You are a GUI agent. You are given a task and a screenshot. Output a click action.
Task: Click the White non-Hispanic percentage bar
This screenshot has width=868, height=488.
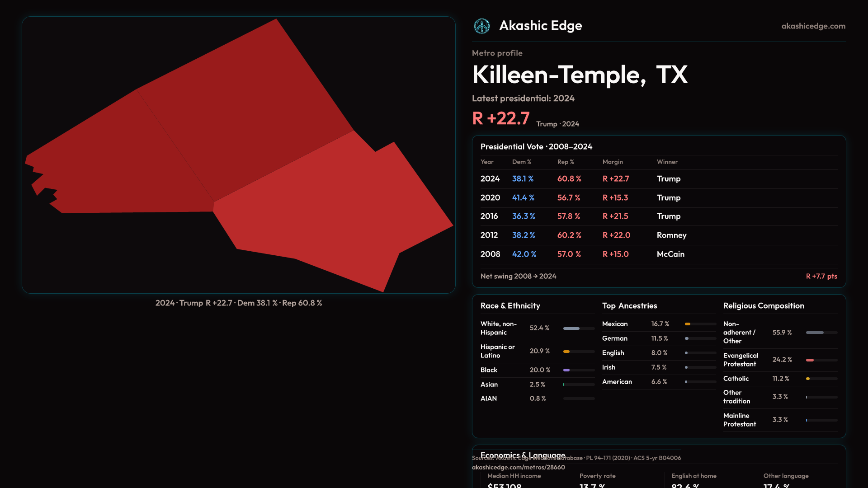[571, 328]
